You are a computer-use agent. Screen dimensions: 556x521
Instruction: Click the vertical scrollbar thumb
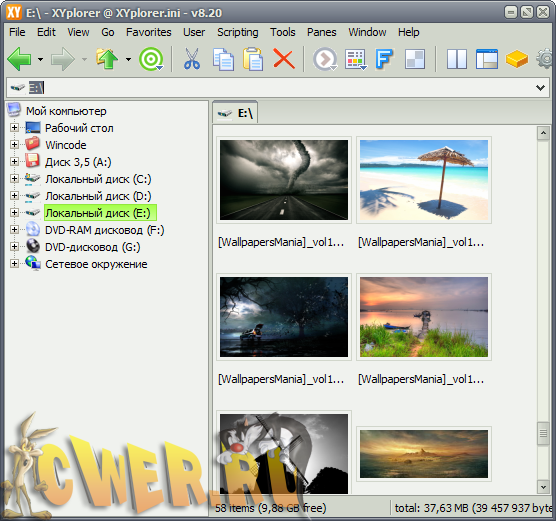[543, 433]
